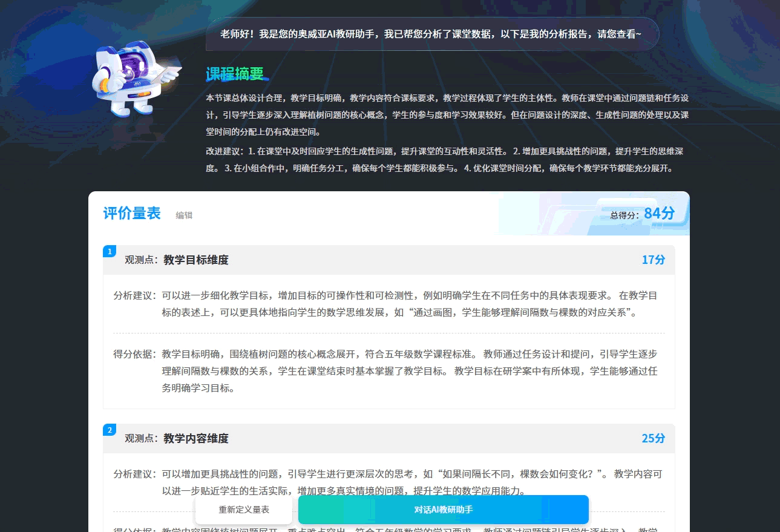The image size is (780, 532).
Task: Click the 25分 score for 教学内容维度
Action: (x=653, y=438)
